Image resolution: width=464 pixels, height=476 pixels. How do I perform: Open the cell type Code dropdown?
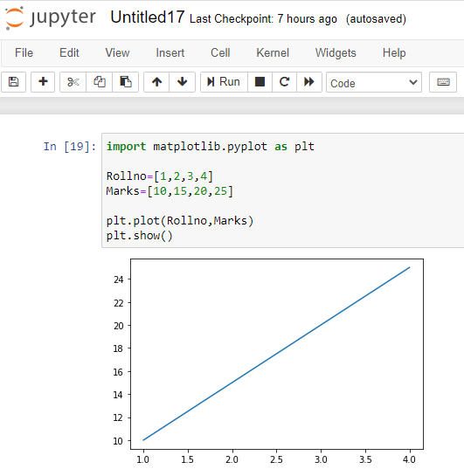pyautogui.click(x=374, y=82)
